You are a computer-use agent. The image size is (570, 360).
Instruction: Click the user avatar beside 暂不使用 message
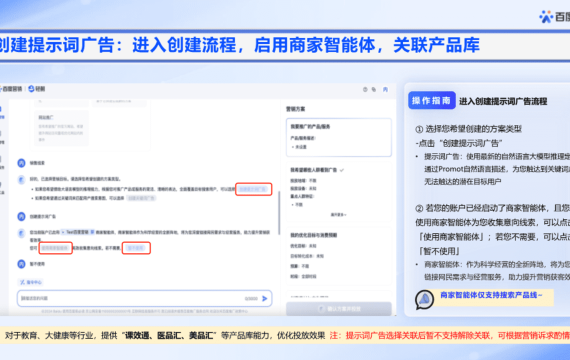tap(21, 264)
